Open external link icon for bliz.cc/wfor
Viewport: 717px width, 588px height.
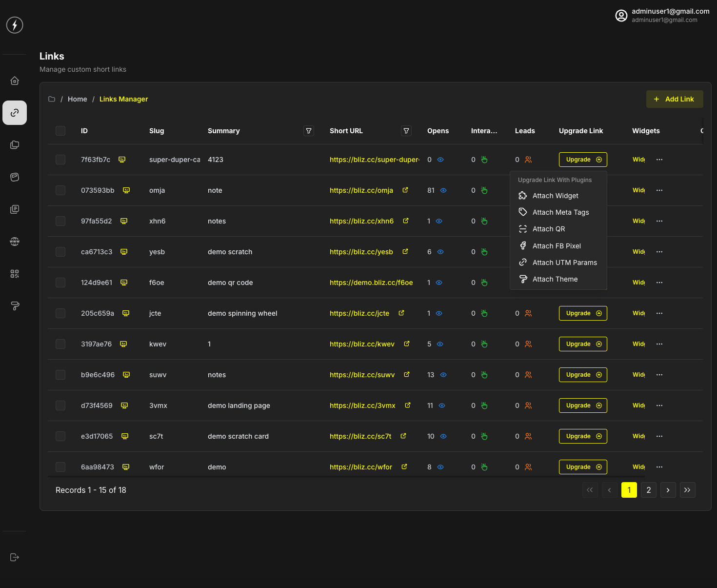[x=404, y=466]
